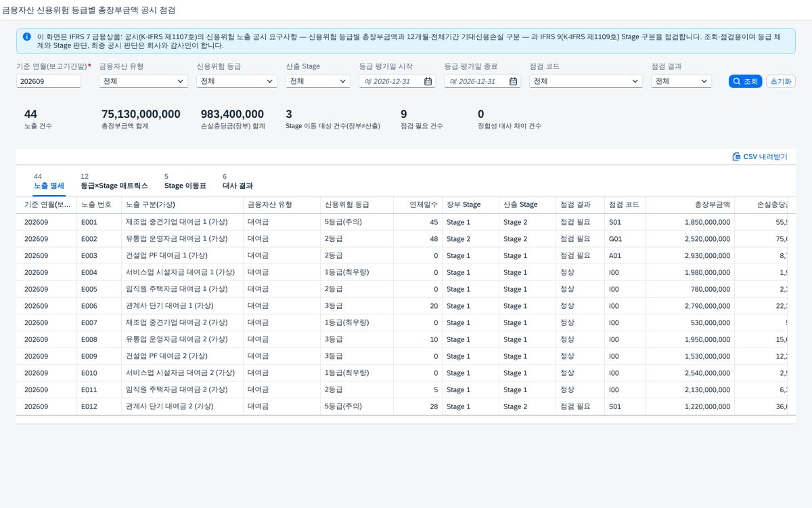Open the 점검 코드 dropdown

click(586, 81)
